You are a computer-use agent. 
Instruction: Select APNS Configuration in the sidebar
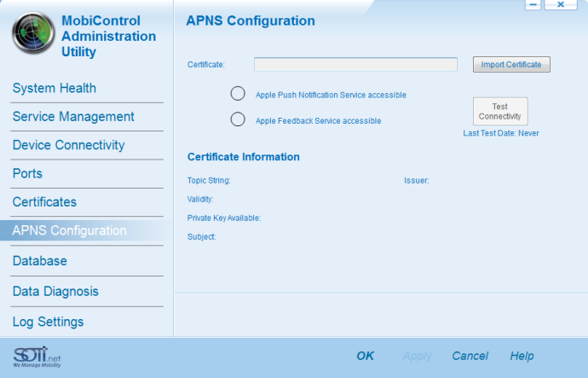86,230
